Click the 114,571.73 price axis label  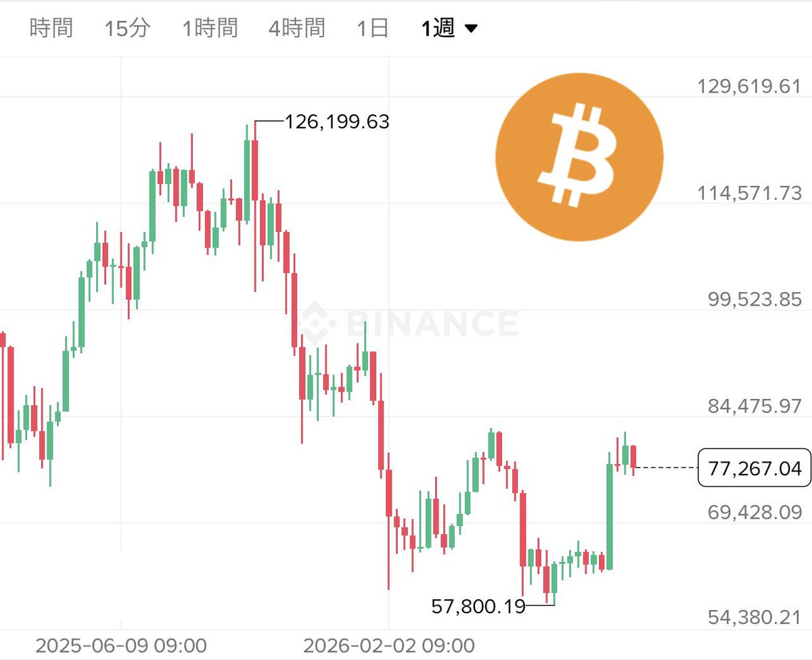749,193
